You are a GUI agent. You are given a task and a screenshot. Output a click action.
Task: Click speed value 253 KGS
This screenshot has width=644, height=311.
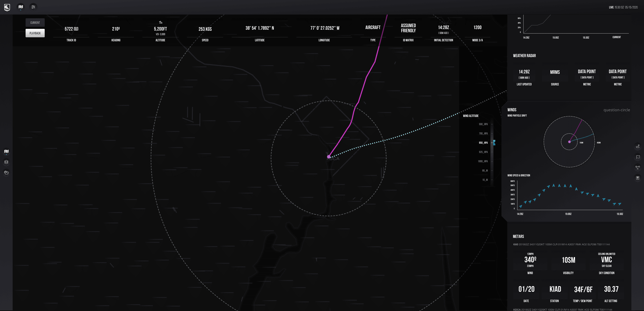[205, 29]
